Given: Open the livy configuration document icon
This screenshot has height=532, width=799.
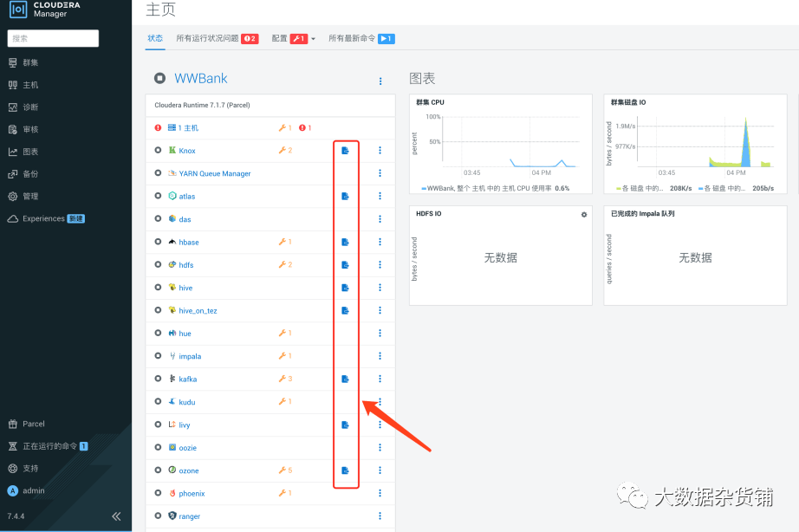Looking at the screenshot, I should click(x=345, y=425).
